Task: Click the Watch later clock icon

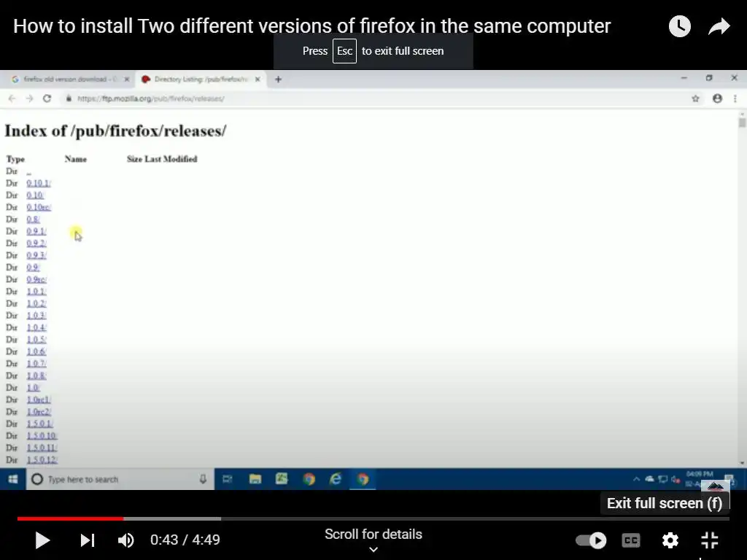Action: pyautogui.click(x=680, y=26)
